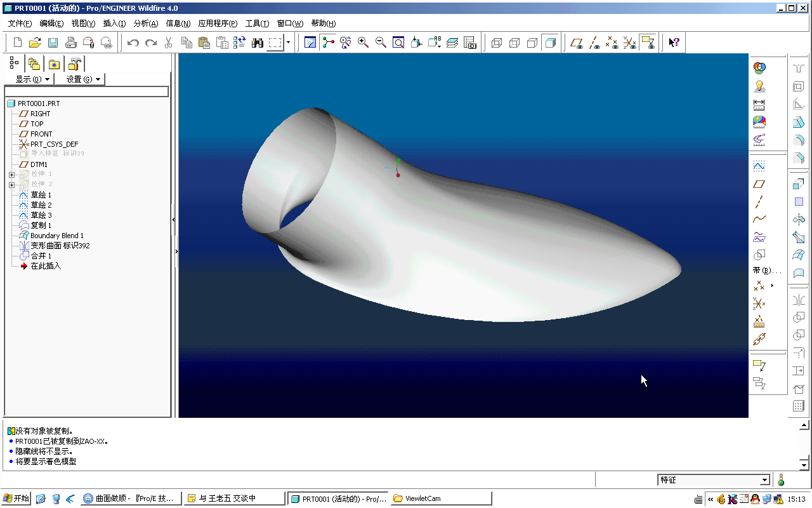The width and height of the screenshot is (812, 508).
Task: Switch to wireframe display mode
Action: click(x=497, y=43)
